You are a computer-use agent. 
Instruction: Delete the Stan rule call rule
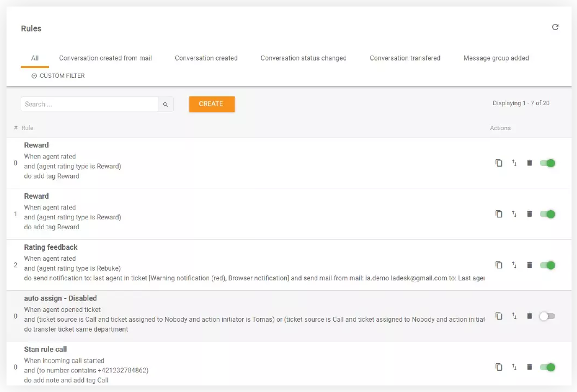point(529,367)
